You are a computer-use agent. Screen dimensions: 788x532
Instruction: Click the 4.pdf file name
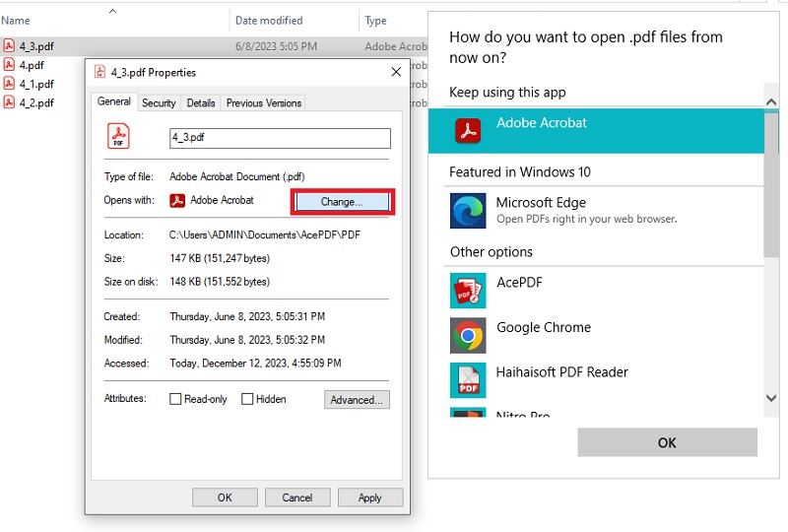pos(32,65)
